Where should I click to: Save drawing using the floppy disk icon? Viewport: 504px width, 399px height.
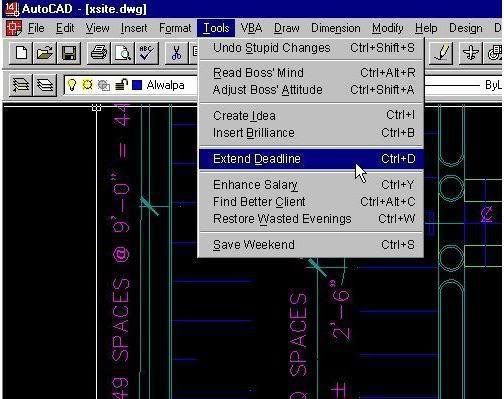point(69,53)
